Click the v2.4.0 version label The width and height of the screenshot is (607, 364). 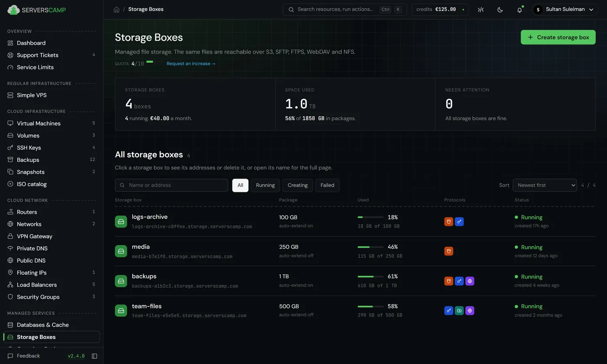coord(76,356)
